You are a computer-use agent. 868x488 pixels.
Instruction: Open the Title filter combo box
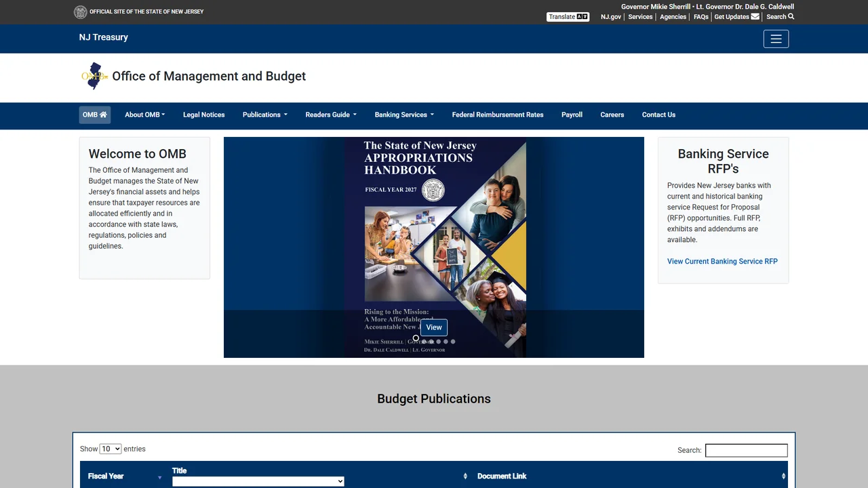click(x=258, y=481)
